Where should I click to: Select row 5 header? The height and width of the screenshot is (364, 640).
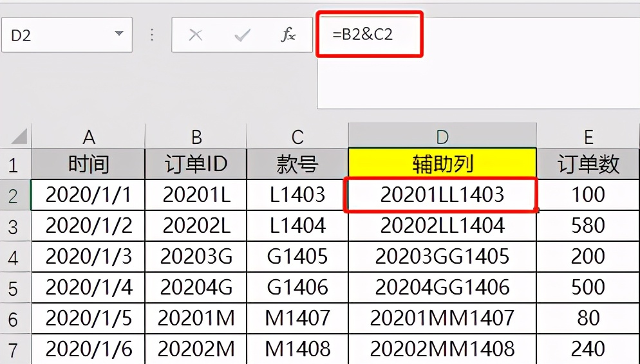click(15, 287)
